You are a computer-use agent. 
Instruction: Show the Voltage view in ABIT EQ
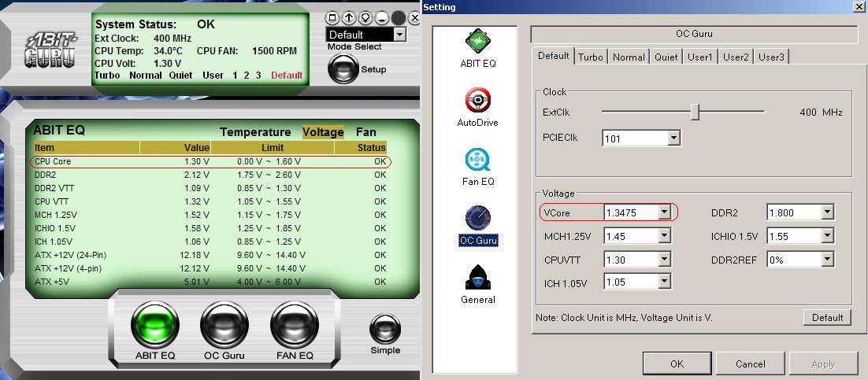click(x=323, y=132)
